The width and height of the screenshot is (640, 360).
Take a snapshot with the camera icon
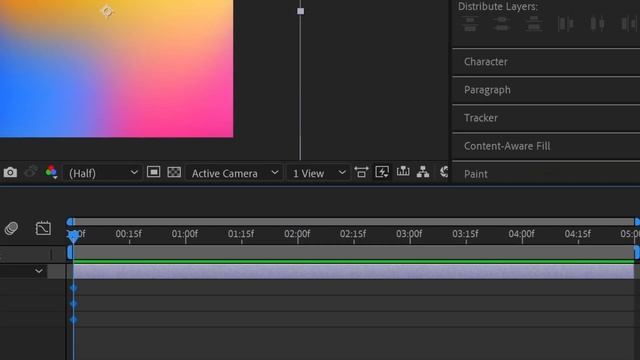click(x=10, y=172)
